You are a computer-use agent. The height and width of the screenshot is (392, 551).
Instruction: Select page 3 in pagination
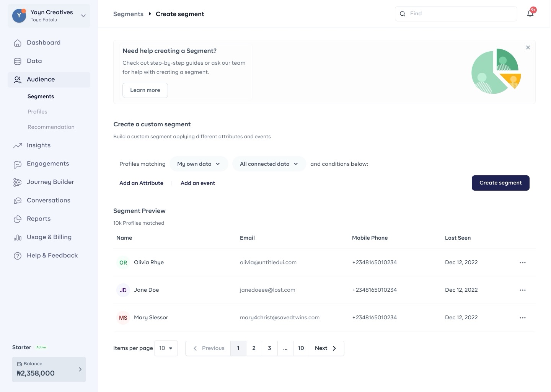[270, 348]
